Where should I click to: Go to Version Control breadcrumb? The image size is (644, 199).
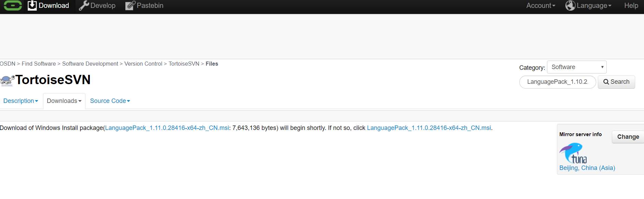click(143, 64)
